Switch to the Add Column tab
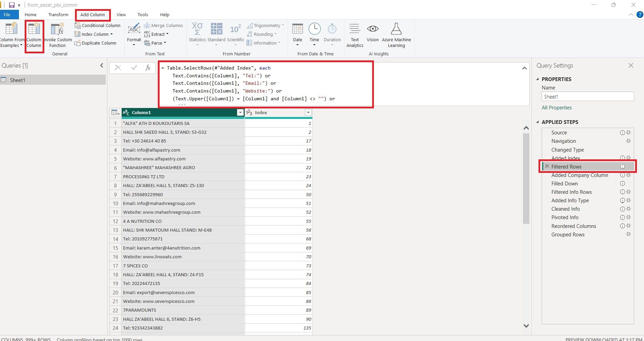644x341 pixels. 93,15
